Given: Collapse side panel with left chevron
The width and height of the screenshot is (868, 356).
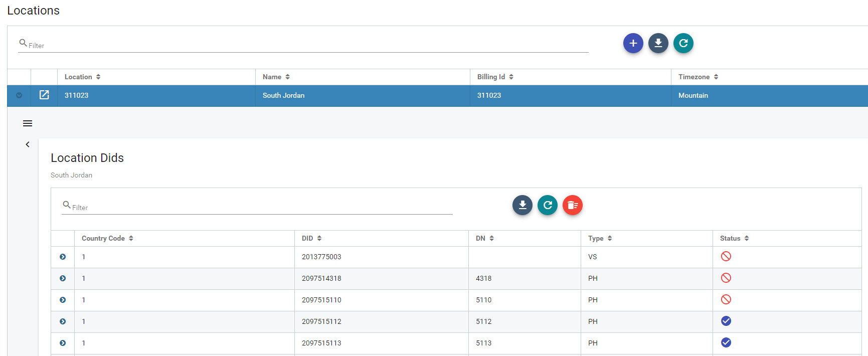Looking at the screenshot, I should pos(28,144).
